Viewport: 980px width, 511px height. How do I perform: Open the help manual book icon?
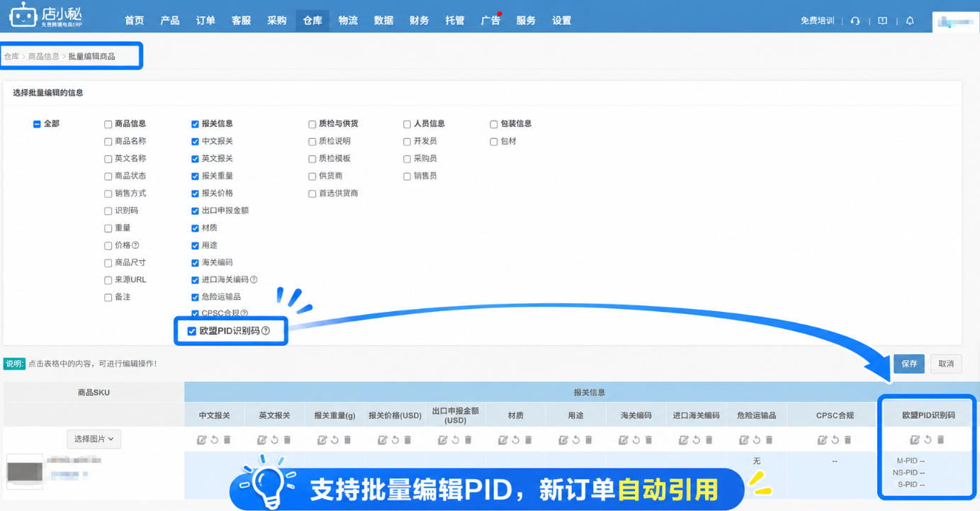(882, 21)
